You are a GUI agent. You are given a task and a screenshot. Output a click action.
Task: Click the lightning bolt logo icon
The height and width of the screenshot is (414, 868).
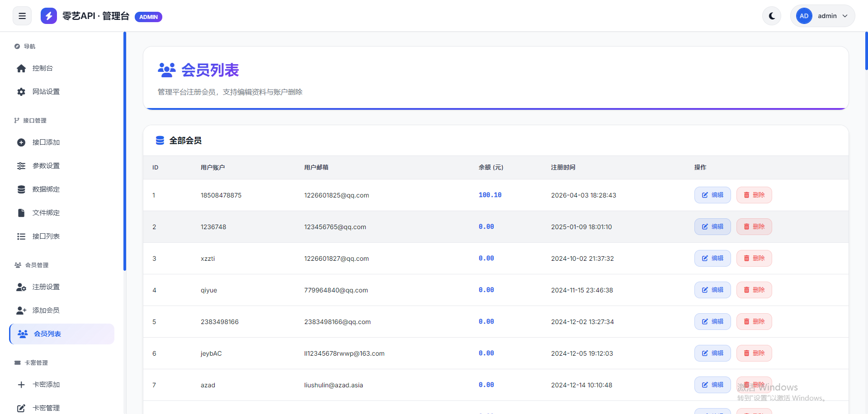pos(48,16)
